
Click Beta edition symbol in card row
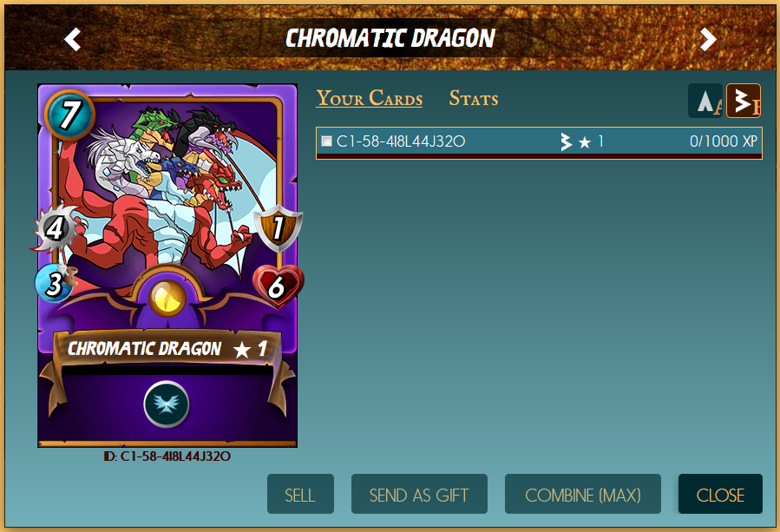tap(566, 141)
